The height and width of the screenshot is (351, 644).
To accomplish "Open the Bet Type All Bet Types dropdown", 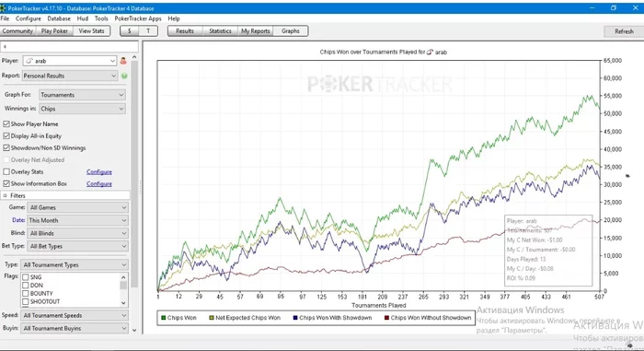I will click(x=77, y=246).
